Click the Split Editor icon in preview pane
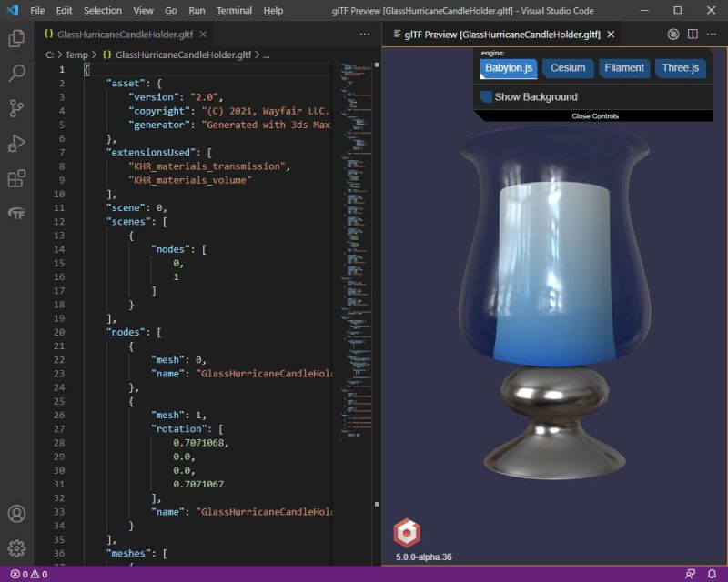Image resolution: width=728 pixels, height=582 pixels. tap(692, 34)
